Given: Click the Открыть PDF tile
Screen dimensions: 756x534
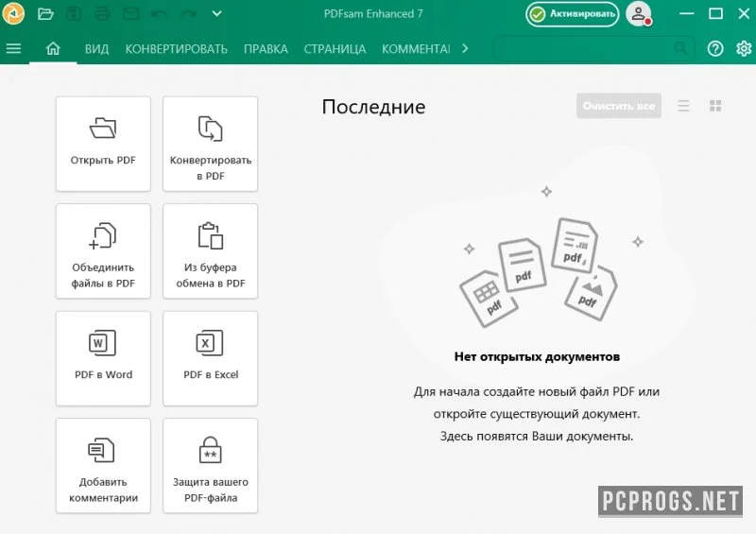Looking at the screenshot, I should [x=103, y=144].
